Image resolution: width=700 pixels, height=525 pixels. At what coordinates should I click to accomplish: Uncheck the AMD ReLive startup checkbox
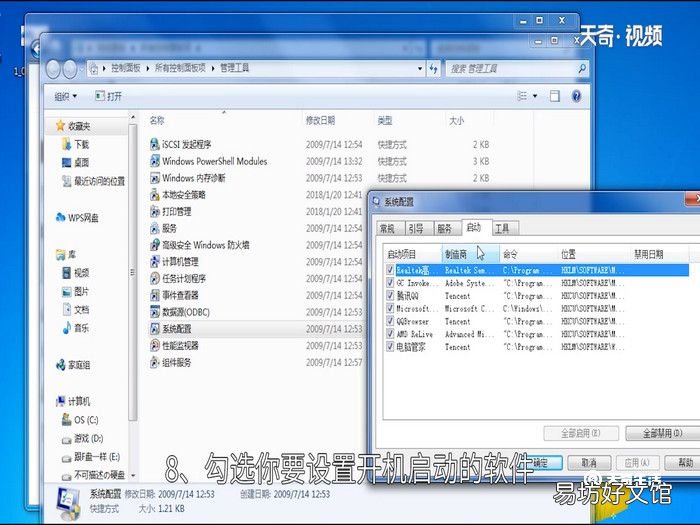390,333
